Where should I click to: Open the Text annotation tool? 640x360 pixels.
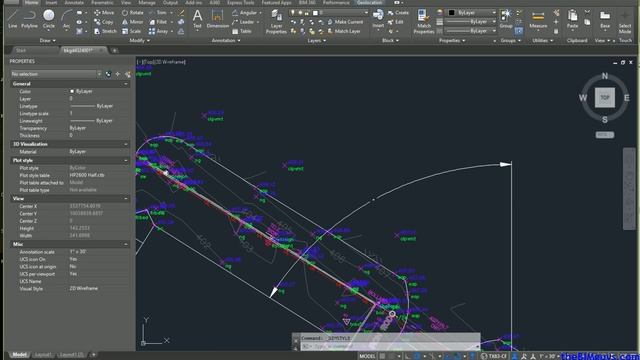(197, 19)
